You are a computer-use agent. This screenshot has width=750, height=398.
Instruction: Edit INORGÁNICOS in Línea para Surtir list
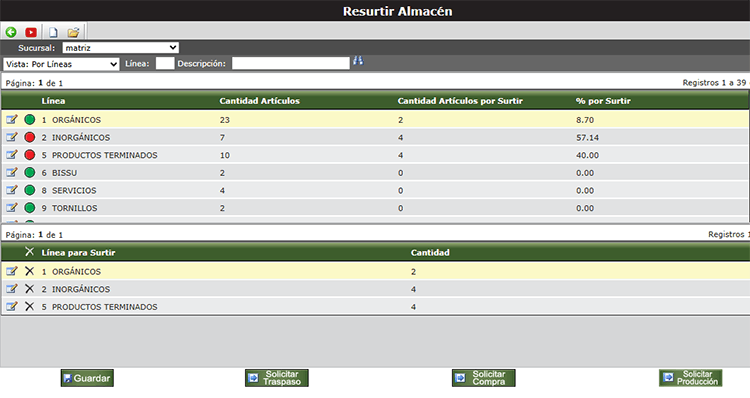click(12, 289)
